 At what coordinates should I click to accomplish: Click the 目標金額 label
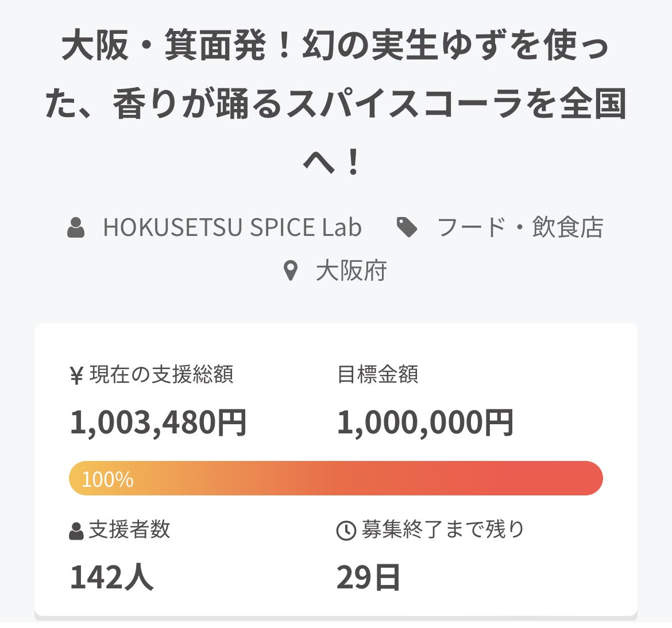pyautogui.click(x=377, y=375)
